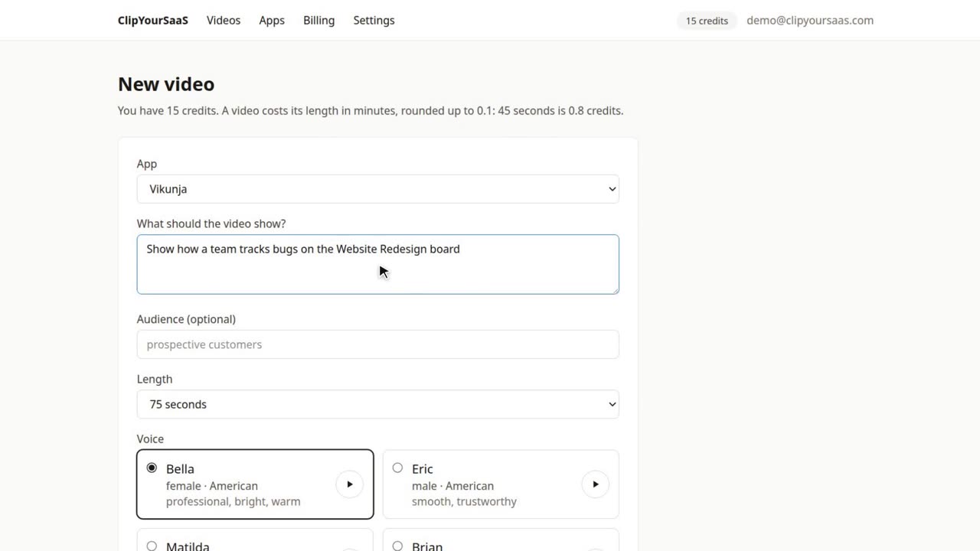Open the App dropdown showing Vikunja

click(377, 189)
